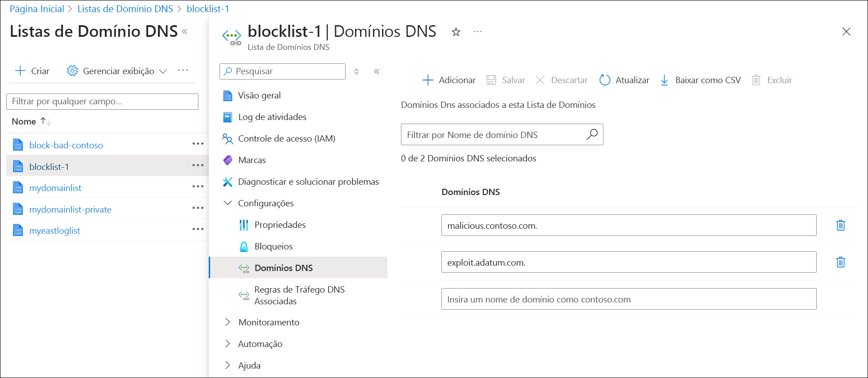The height and width of the screenshot is (378, 868).
Task: Open context menu for mydomainlist row
Action: (x=198, y=187)
